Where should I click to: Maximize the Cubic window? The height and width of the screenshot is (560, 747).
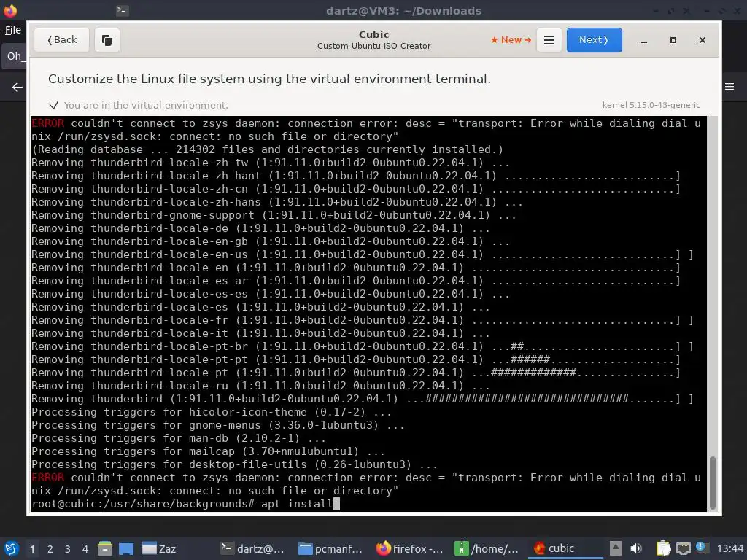(673, 41)
